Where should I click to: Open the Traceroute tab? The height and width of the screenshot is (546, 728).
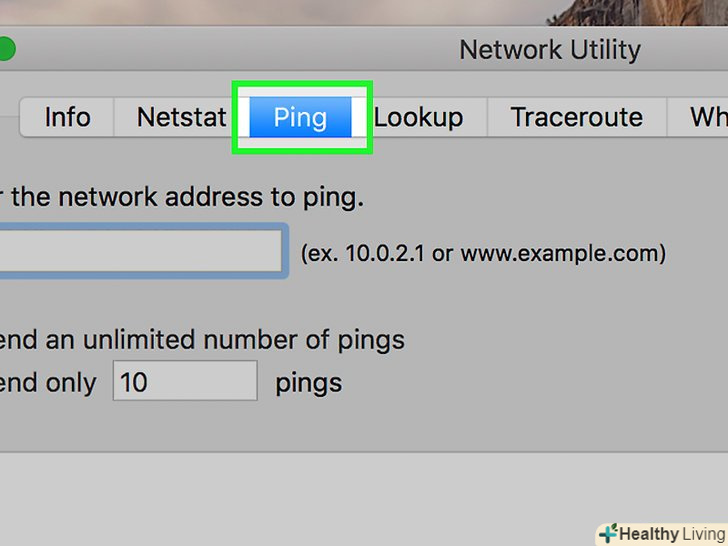(x=576, y=117)
